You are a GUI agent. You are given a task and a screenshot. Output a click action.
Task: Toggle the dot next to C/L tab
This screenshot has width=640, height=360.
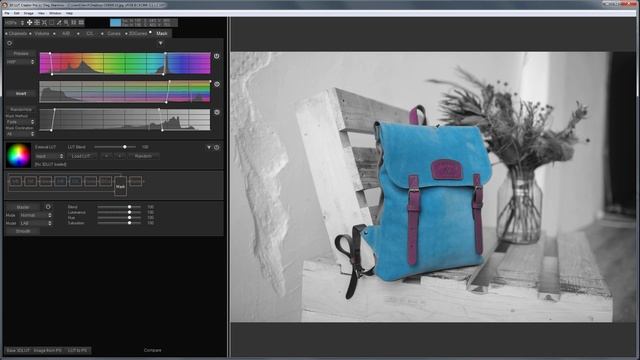tap(78, 33)
